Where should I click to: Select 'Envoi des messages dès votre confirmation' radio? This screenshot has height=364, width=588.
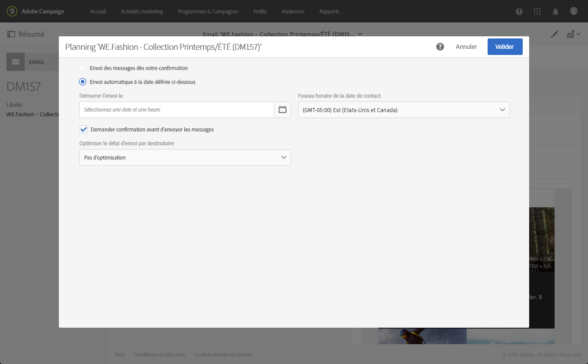click(83, 68)
